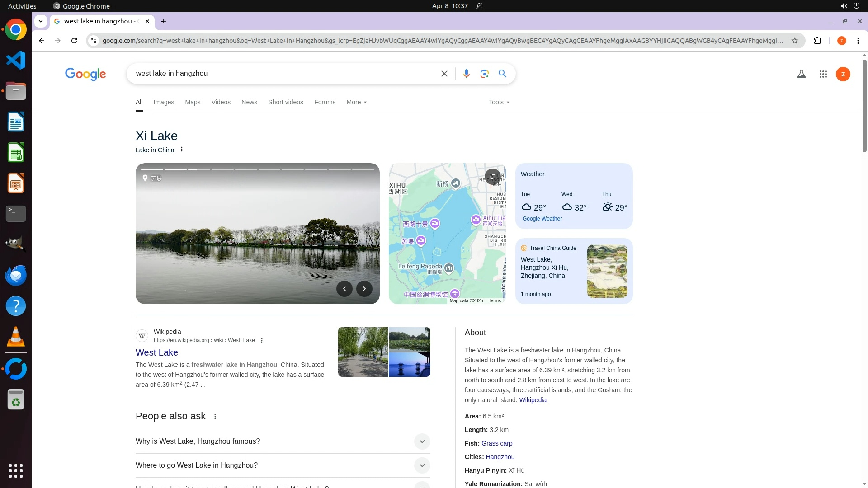Viewport: 868px width, 488px height.
Task: Bookmark this page with the star
Action: 794,41
